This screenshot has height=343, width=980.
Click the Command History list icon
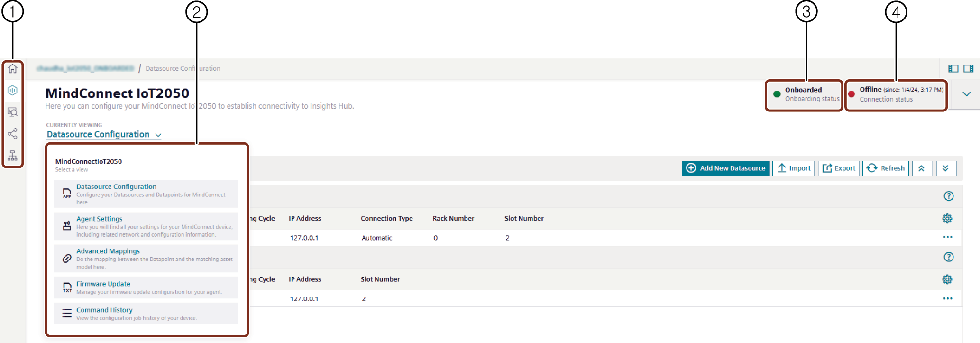pos(67,314)
